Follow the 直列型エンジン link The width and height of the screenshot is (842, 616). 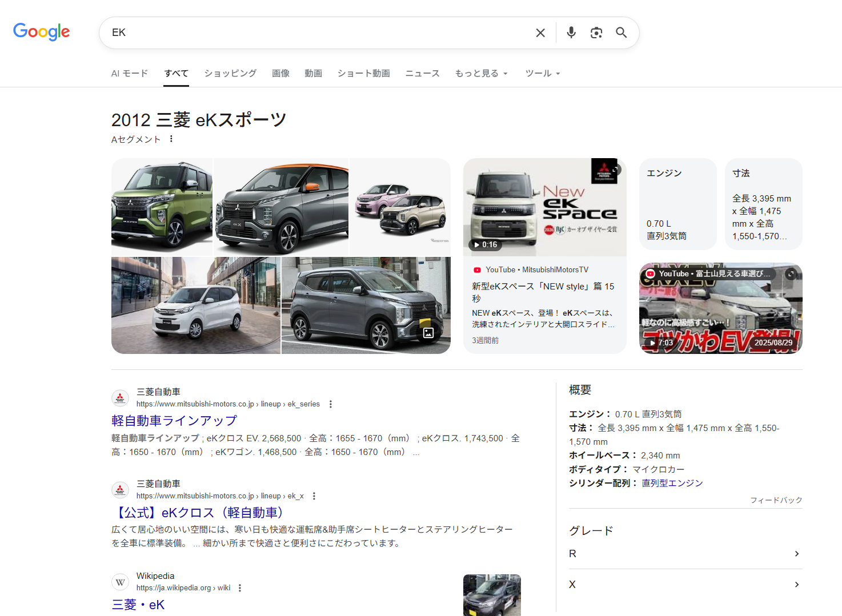click(672, 483)
